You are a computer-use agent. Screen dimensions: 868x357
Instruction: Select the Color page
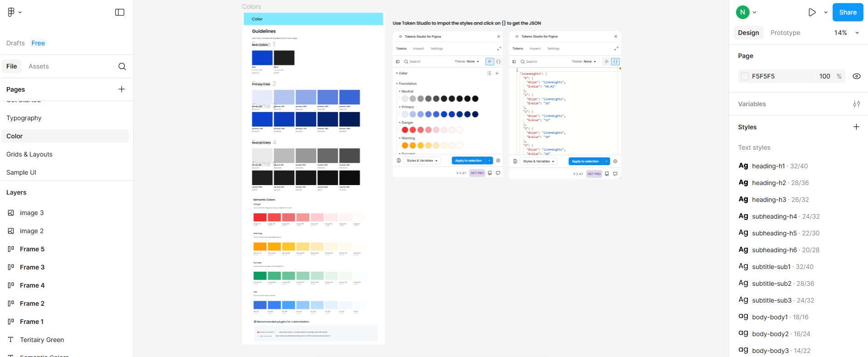(x=65, y=136)
